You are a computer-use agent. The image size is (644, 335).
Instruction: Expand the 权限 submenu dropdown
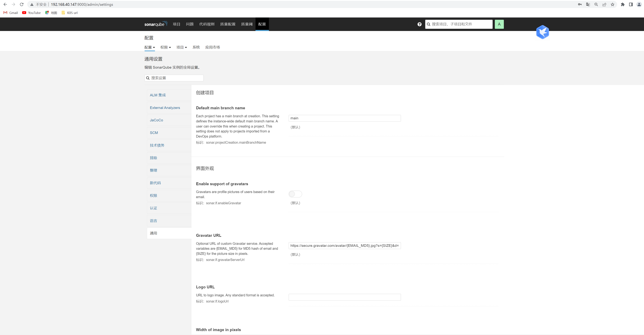pyautogui.click(x=166, y=47)
